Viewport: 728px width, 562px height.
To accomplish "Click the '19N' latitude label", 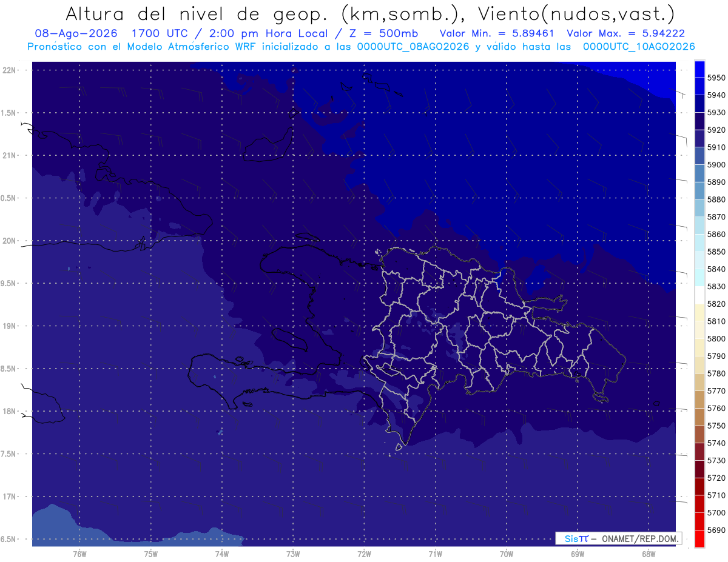I will point(8,326).
